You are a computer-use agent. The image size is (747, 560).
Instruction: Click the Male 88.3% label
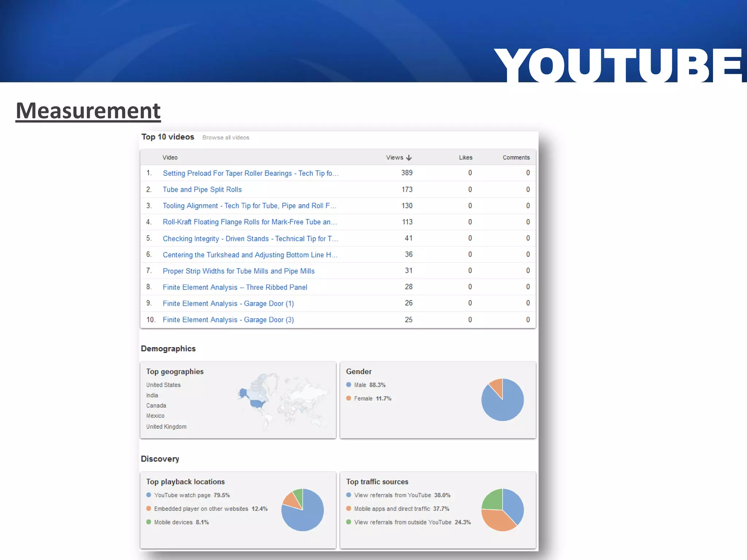(370, 385)
